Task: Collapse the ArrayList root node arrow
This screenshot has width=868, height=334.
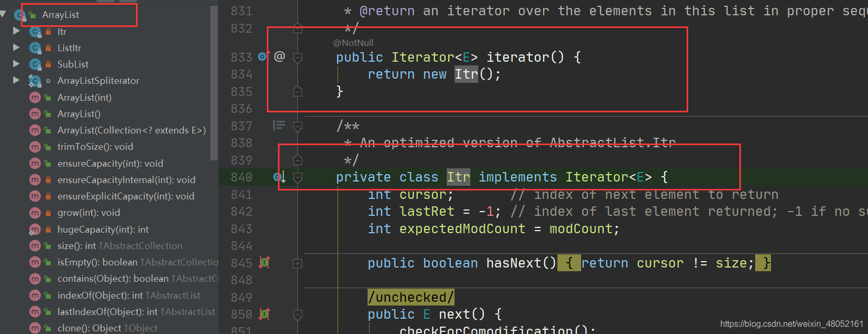Action: tap(4, 15)
